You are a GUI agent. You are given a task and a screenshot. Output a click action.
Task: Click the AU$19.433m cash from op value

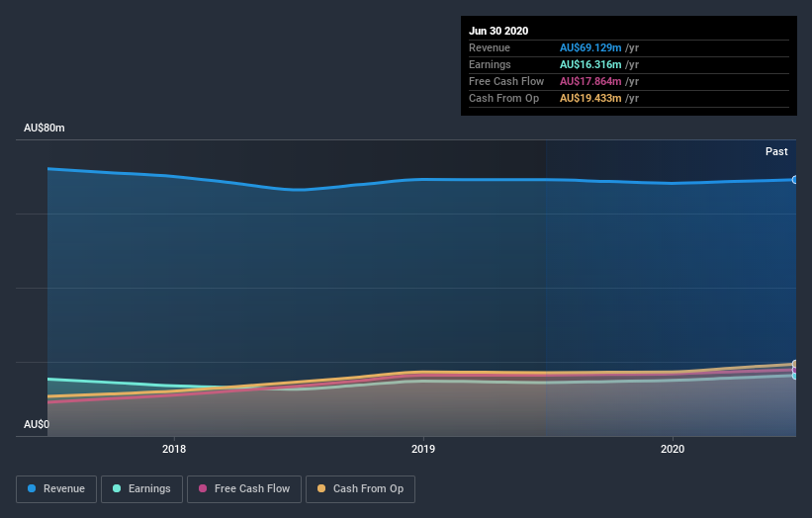590,98
